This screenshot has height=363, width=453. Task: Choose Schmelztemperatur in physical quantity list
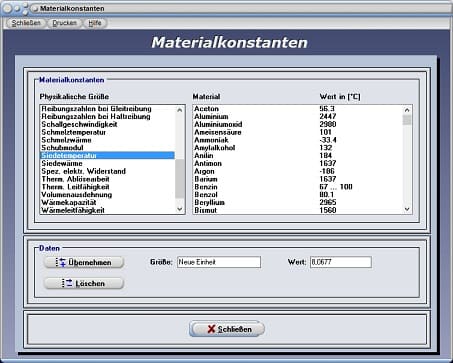[x=107, y=132]
